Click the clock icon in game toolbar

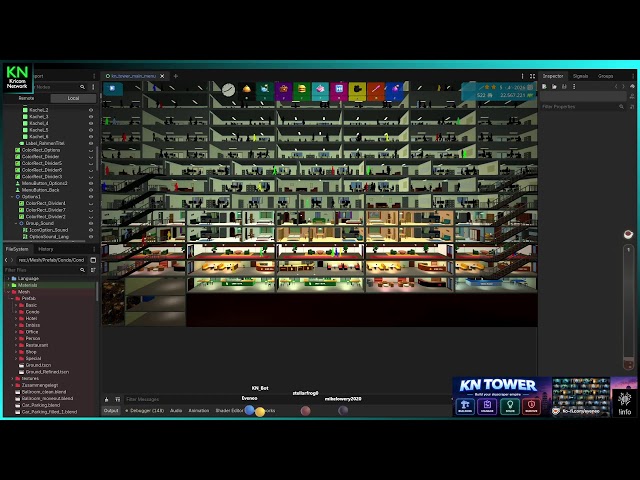(228, 90)
